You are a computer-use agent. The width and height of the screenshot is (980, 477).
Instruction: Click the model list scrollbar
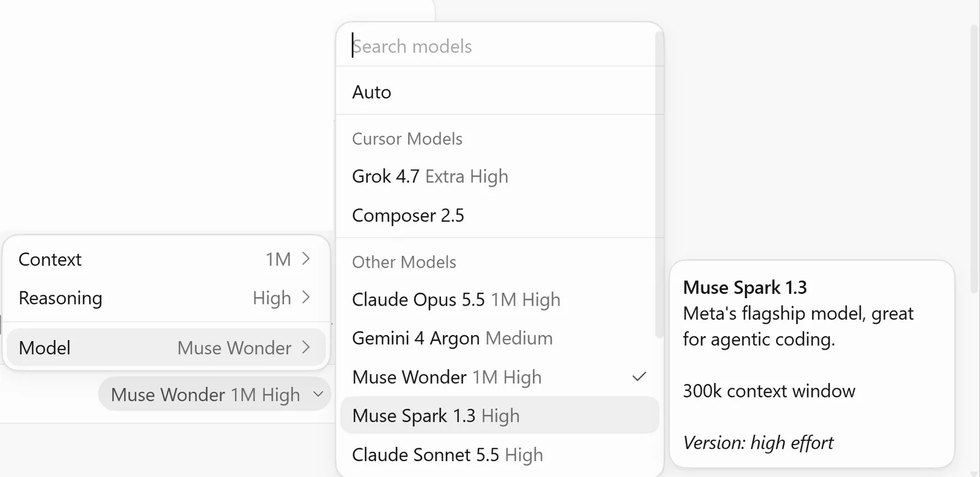[659, 184]
